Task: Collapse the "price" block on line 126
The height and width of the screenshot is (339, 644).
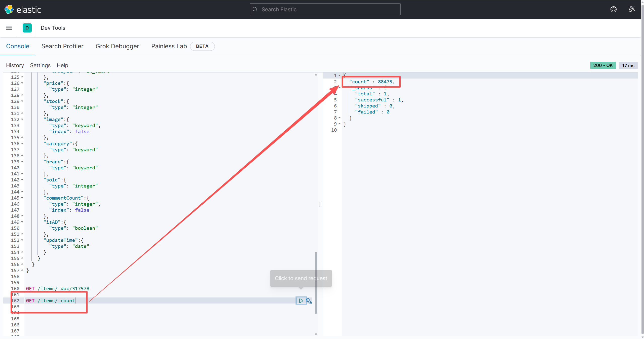Action: pos(22,83)
